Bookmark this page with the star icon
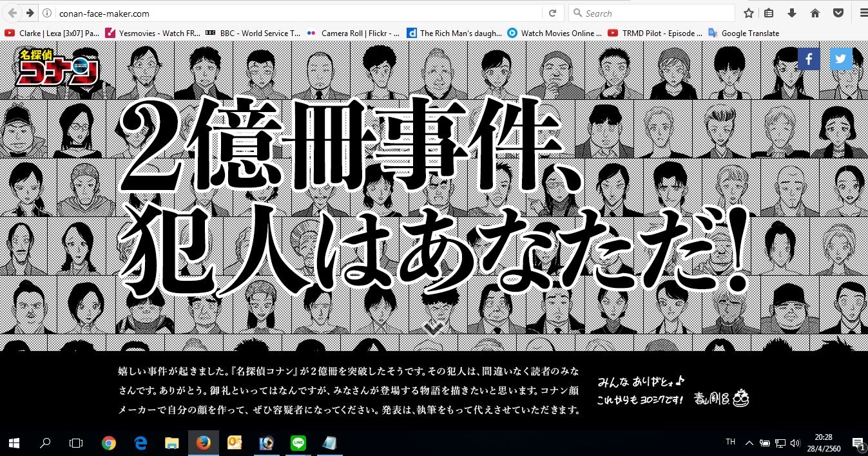The width and height of the screenshot is (868, 456). coord(748,13)
